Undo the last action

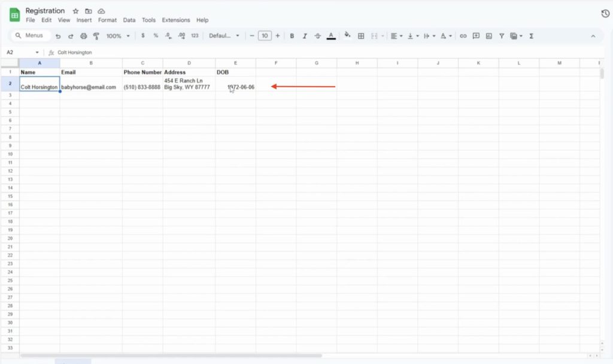click(58, 36)
